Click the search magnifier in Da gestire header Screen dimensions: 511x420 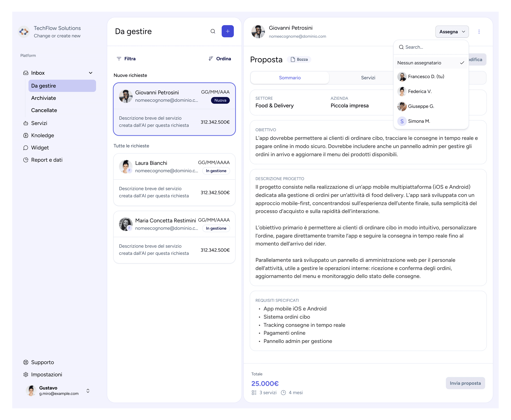tap(213, 31)
